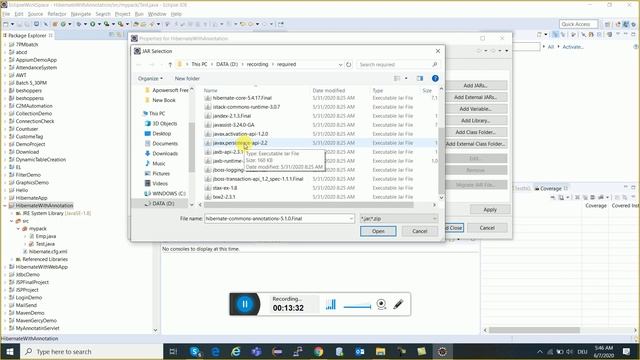Image resolution: width=640 pixels, height=360 pixels.
Task: Select the pen annotation tool in recorder
Action: coord(398,304)
